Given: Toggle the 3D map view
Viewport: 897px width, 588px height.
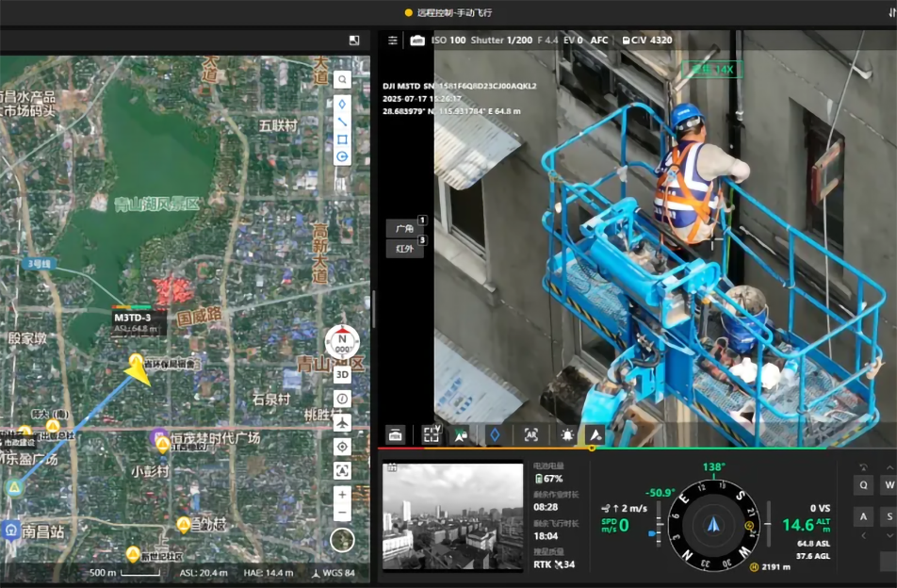Looking at the screenshot, I should click(342, 374).
